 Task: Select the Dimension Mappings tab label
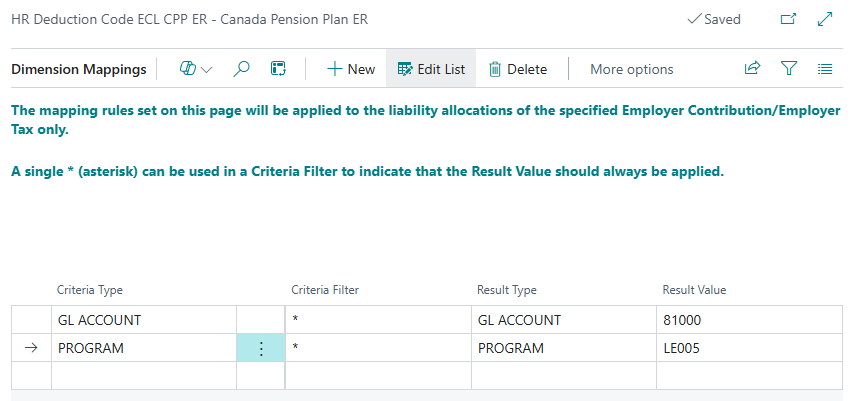(78, 69)
